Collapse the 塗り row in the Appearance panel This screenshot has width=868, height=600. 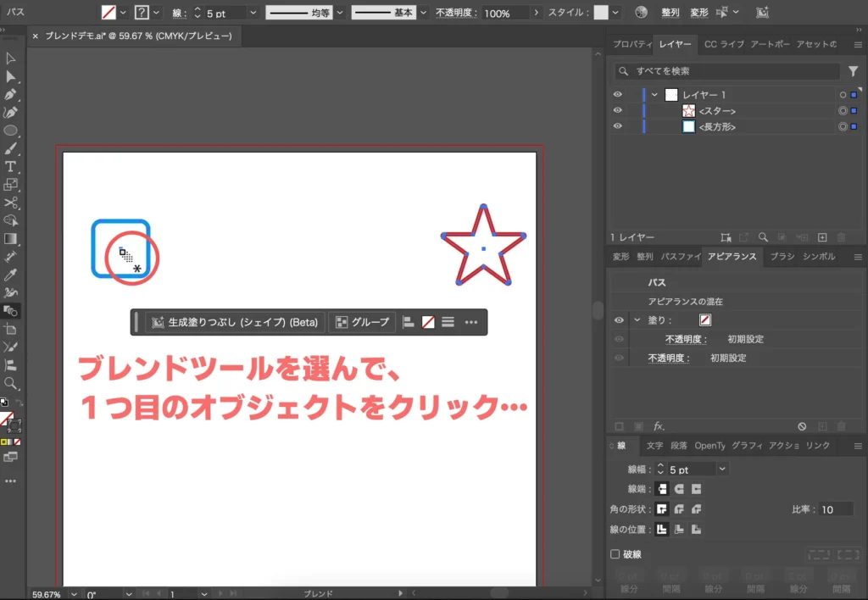[637, 319]
